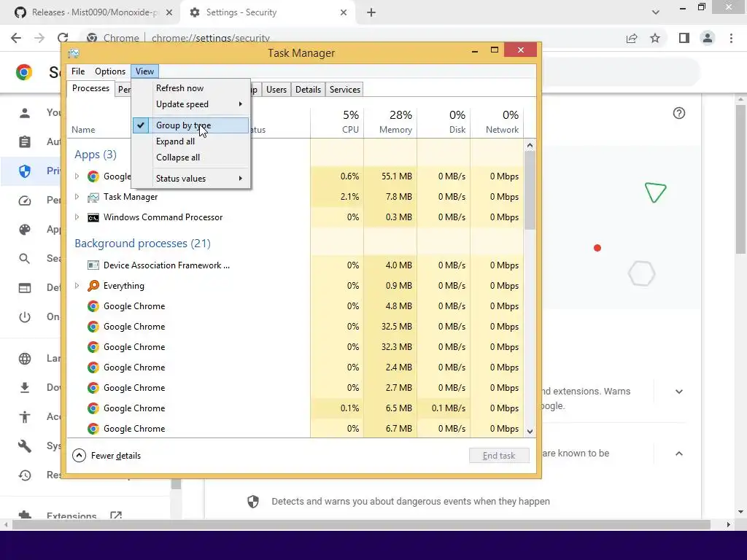Close the GitHub Releases tab

click(169, 12)
